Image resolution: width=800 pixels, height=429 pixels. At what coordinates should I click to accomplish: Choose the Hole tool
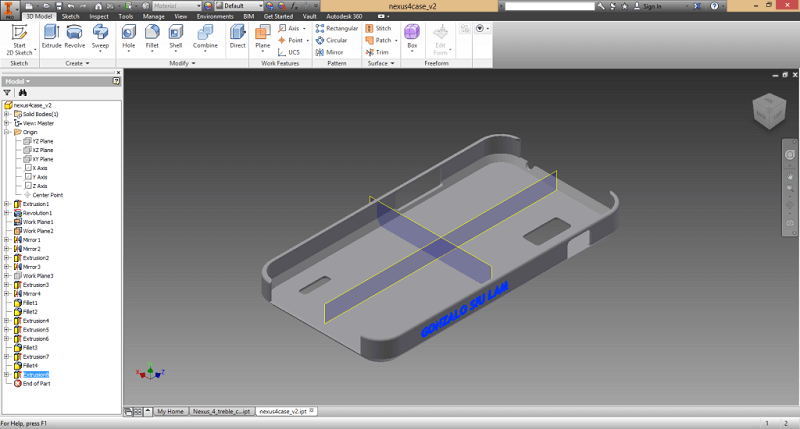click(129, 37)
